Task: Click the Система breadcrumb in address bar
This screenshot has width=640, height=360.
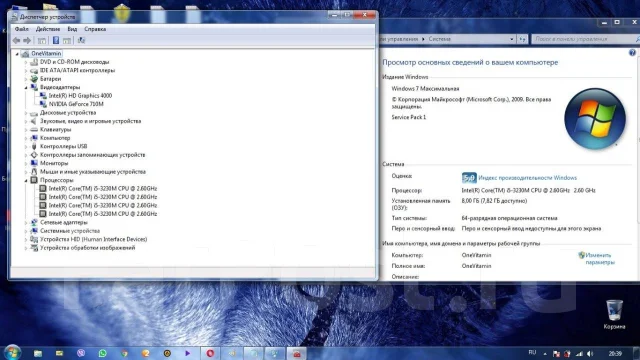Action: point(440,39)
